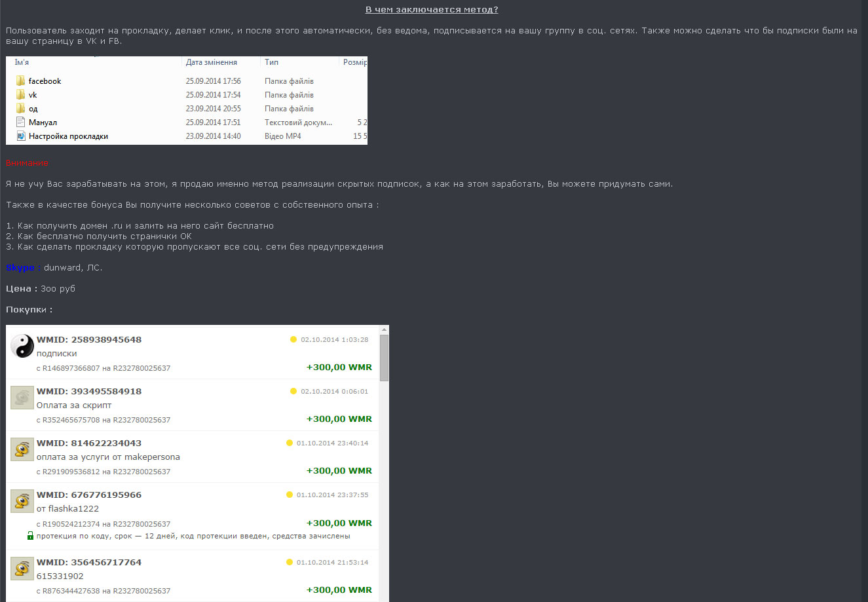868x602 pixels.
Task: Click the протекция по коду status line
Action: tap(193, 536)
